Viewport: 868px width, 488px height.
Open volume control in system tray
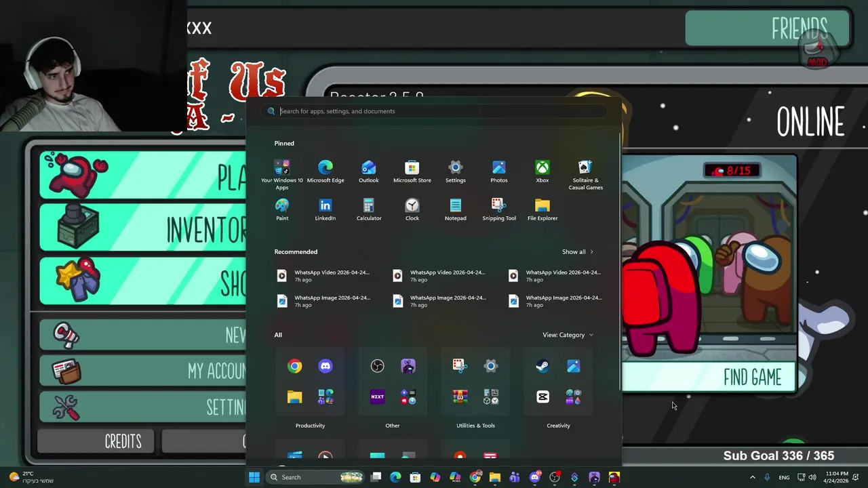[812, 477]
